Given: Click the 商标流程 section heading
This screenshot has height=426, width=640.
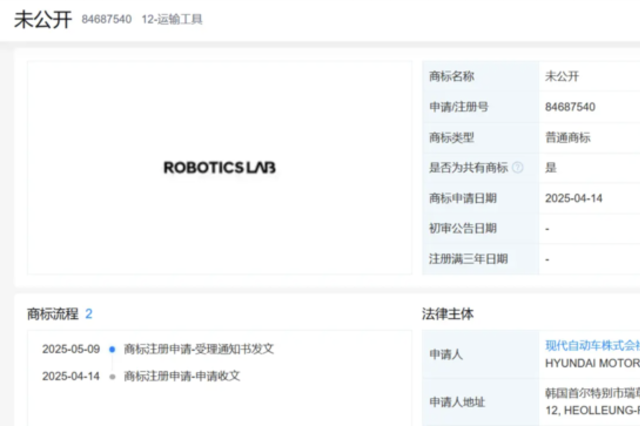Looking at the screenshot, I should coord(53,314).
